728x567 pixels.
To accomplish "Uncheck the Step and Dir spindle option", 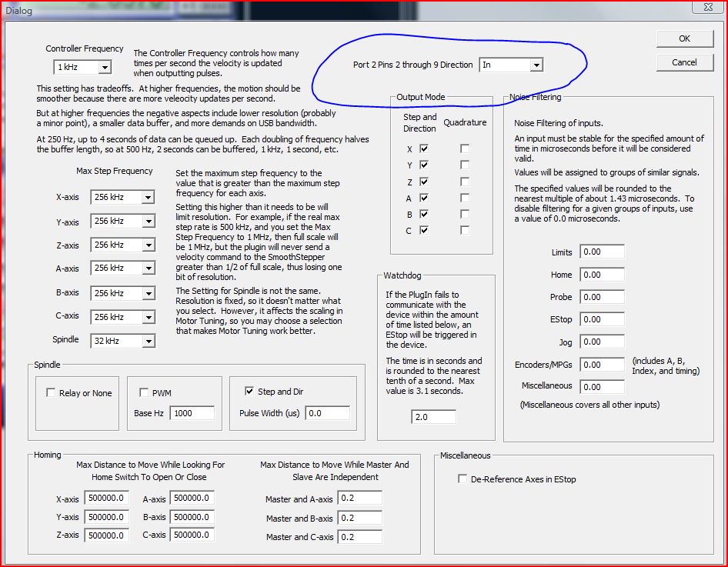I will point(250,389).
